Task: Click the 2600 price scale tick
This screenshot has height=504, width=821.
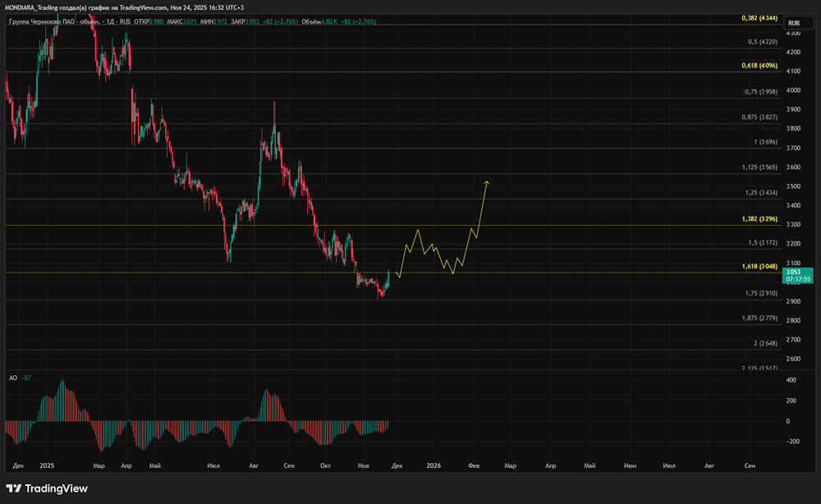Action: [793, 359]
